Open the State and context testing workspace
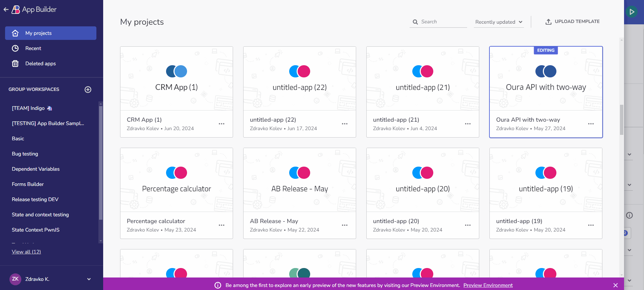This screenshot has width=644, height=290. [x=40, y=215]
